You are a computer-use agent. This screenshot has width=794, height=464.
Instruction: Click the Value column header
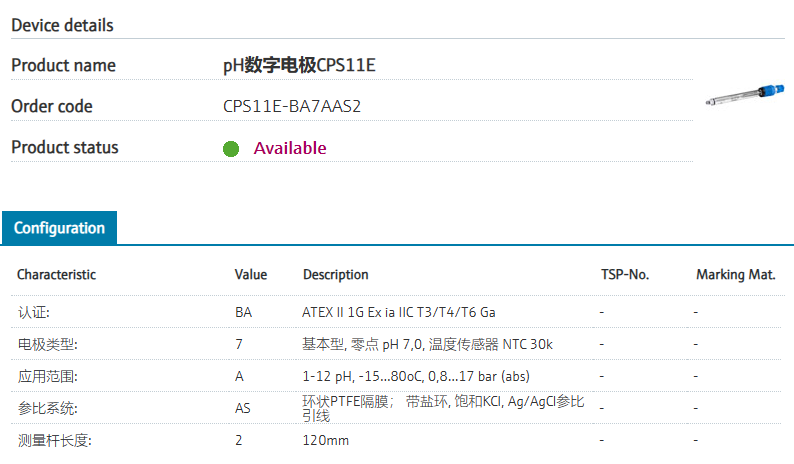tap(251, 274)
